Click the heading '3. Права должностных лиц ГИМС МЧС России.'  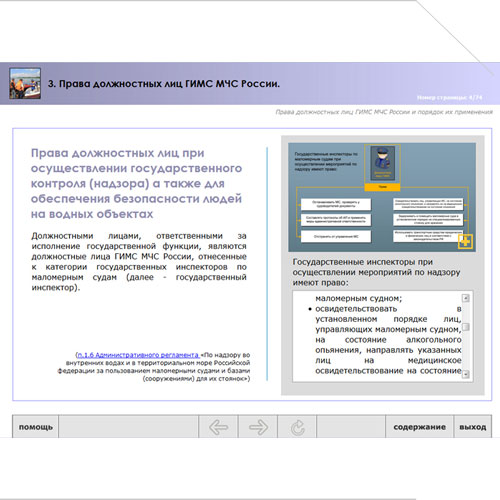tap(164, 84)
